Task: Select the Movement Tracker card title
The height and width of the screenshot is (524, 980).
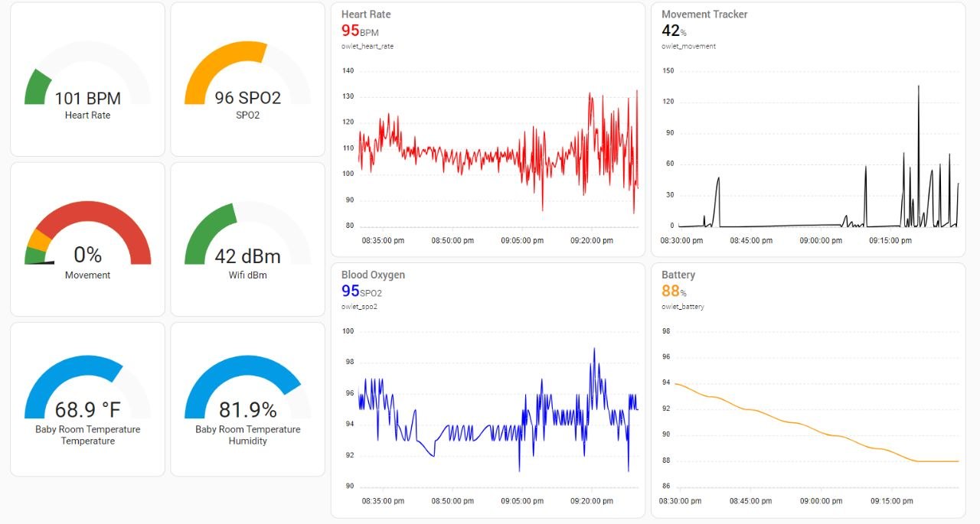Action: (704, 14)
